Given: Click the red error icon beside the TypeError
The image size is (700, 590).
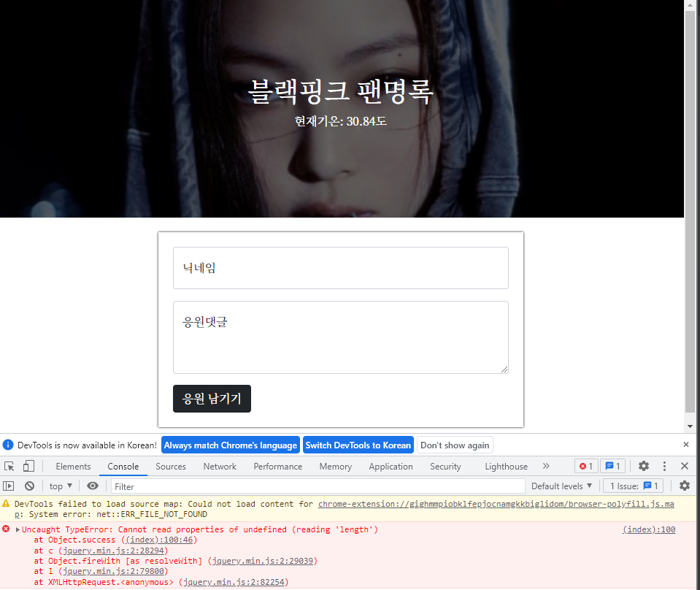Looking at the screenshot, I should 6,529.
